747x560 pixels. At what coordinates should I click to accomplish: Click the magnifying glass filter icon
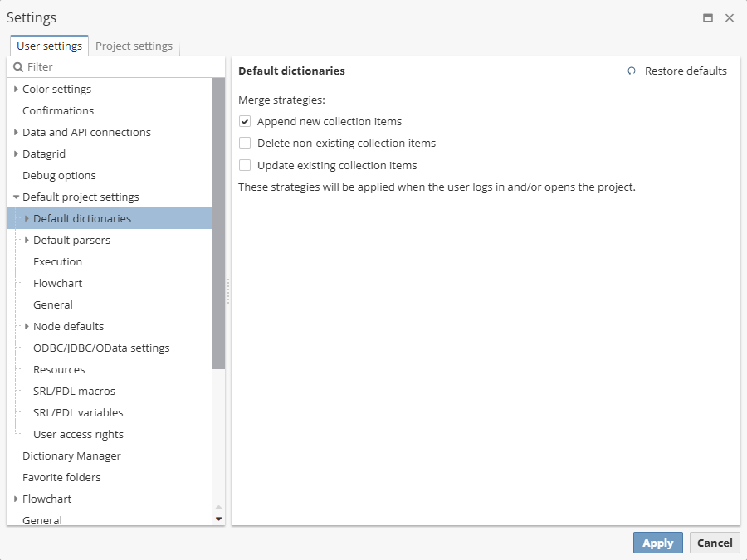tap(17, 66)
